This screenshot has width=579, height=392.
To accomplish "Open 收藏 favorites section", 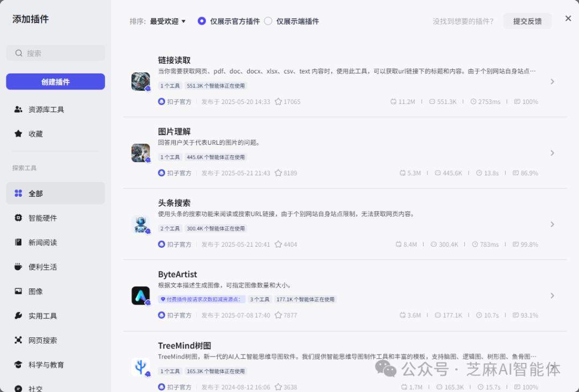I will tap(55, 134).
